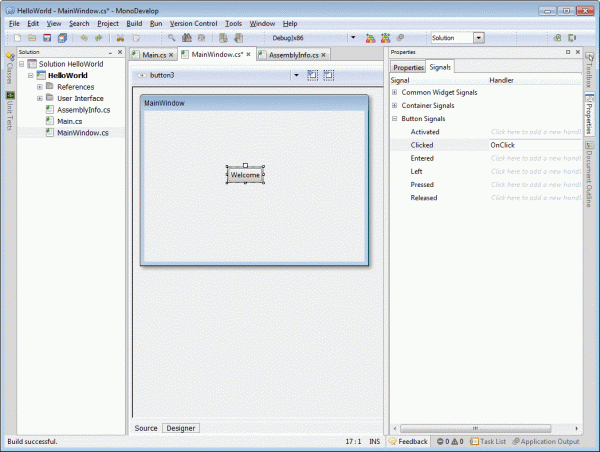
Task: Open Application Output pad
Action: click(546, 441)
